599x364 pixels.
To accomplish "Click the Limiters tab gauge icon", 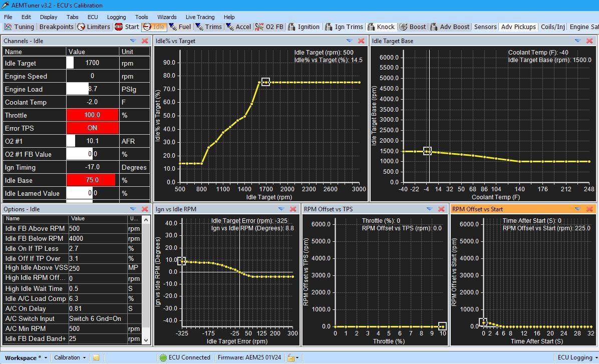I will click(x=81, y=27).
